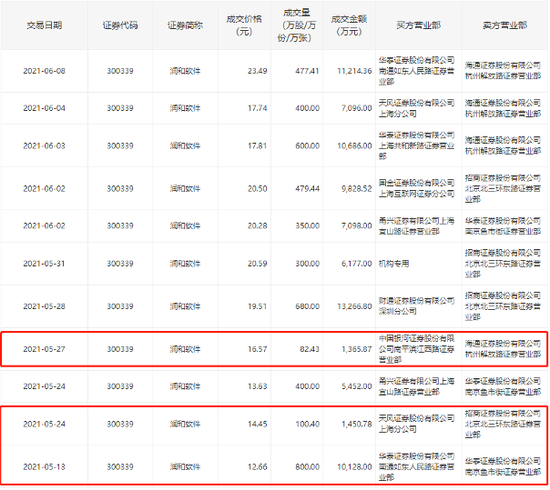
Task: Click the price value 20.28
Action: click(257, 226)
